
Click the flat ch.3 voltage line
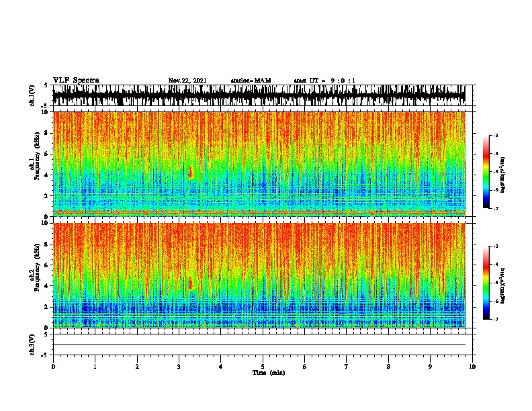point(259,345)
